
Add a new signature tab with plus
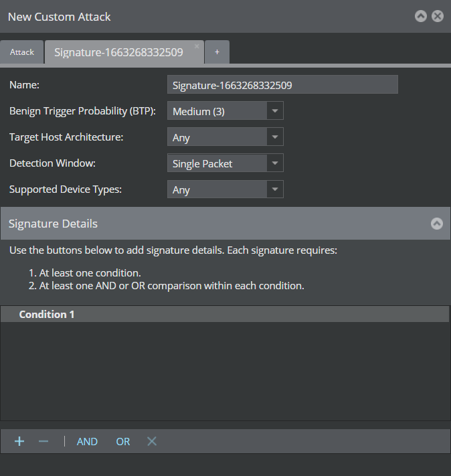click(217, 52)
